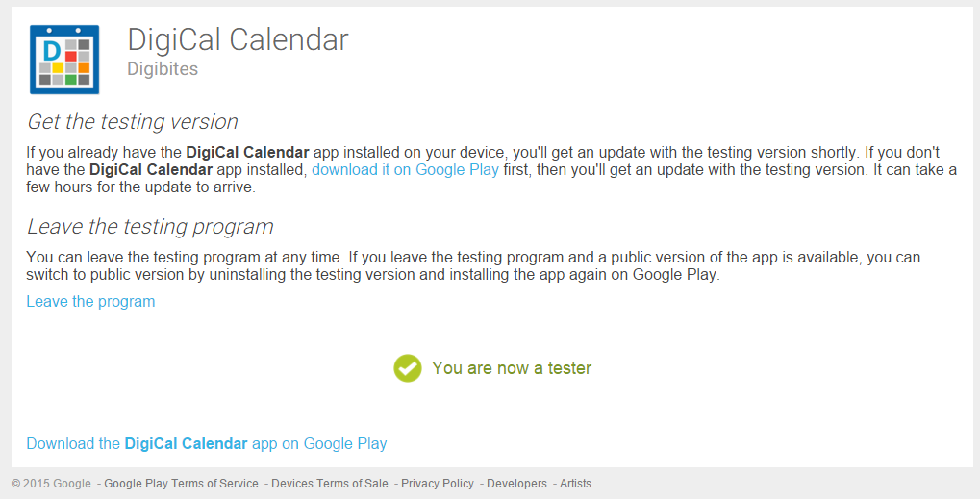Open the Artists footer link
The height and width of the screenshot is (499, 980).
coord(575,484)
